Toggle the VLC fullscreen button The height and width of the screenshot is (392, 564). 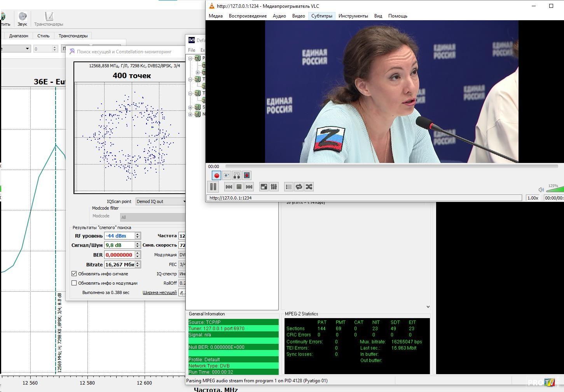pyautogui.click(x=264, y=187)
